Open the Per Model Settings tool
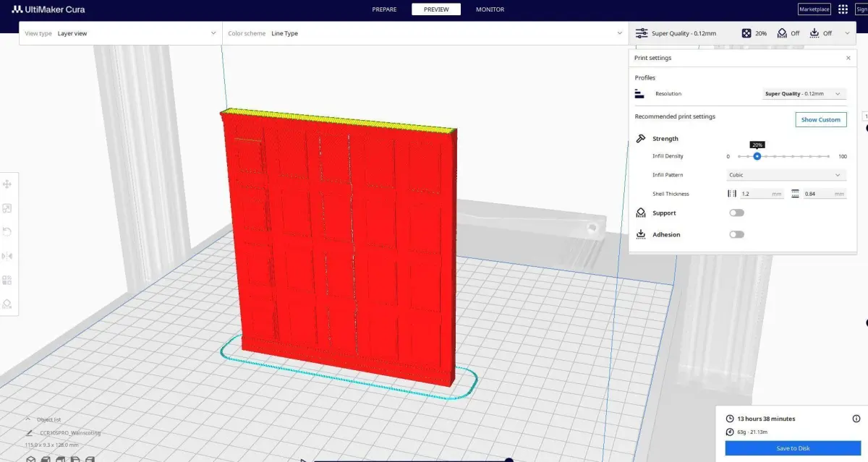This screenshot has height=462, width=868. [x=7, y=280]
